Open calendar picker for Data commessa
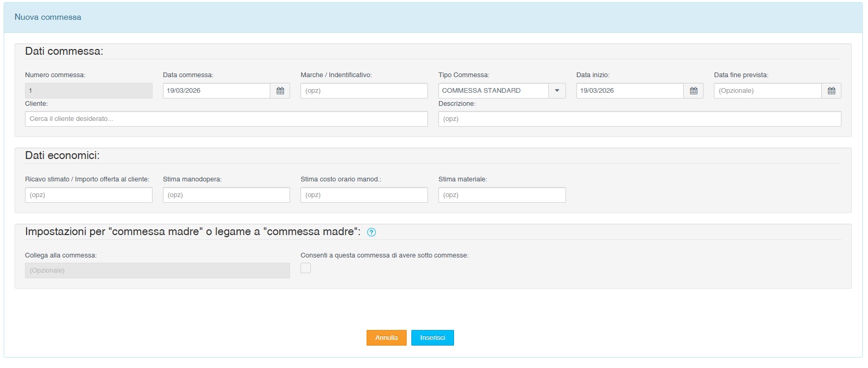The height and width of the screenshot is (368, 868). 280,91
